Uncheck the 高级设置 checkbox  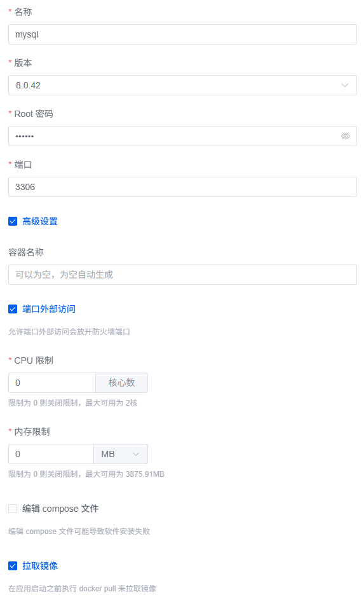click(x=13, y=221)
